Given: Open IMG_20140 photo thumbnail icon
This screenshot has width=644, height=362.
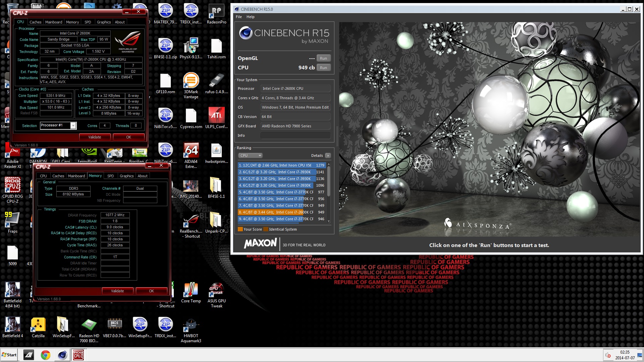Looking at the screenshot, I should pos(191,188).
